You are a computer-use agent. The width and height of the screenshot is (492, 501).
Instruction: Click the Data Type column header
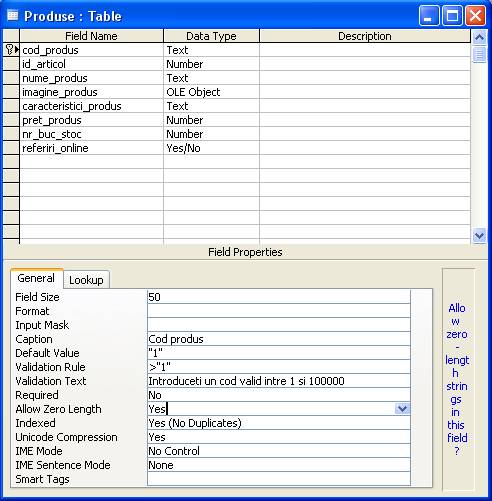coord(211,36)
